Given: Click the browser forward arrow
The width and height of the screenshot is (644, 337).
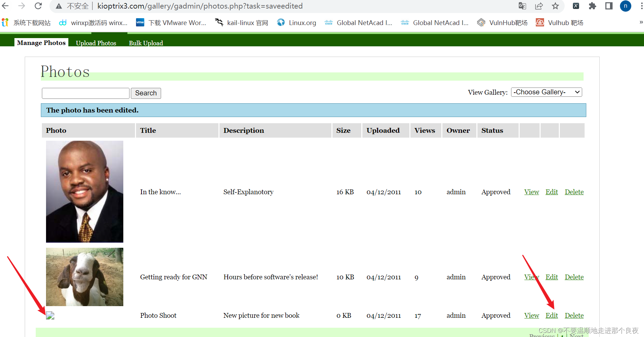Looking at the screenshot, I should coord(22,6).
